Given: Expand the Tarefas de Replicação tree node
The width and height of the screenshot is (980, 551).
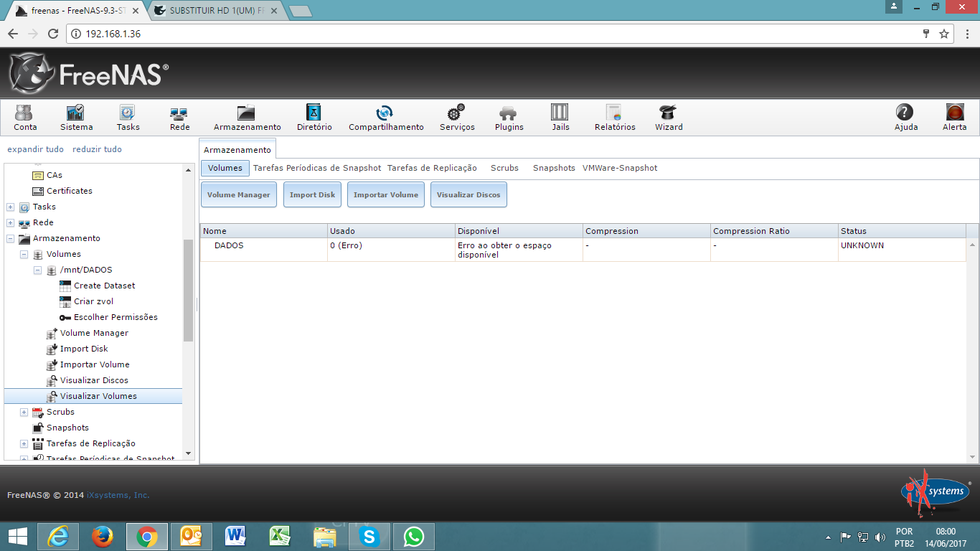Looking at the screenshot, I should (x=24, y=443).
